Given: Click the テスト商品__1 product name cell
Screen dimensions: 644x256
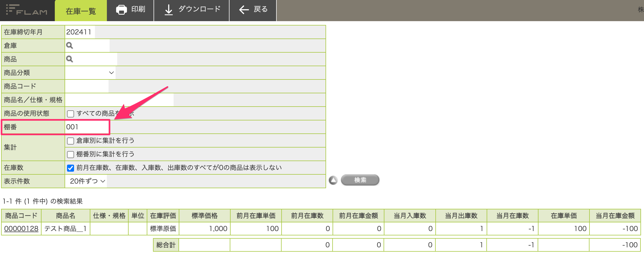Looking at the screenshot, I should point(65,229).
